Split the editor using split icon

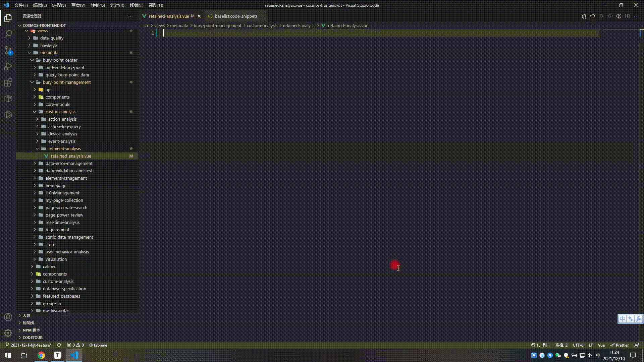point(628,16)
